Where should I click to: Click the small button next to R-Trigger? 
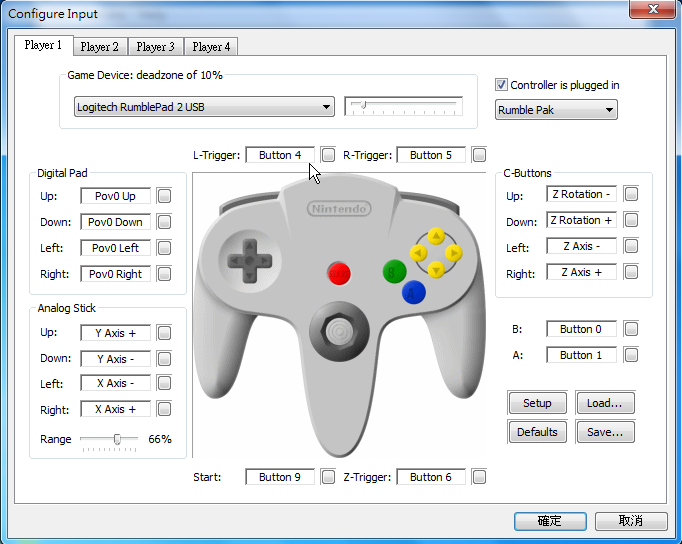click(479, 155)
